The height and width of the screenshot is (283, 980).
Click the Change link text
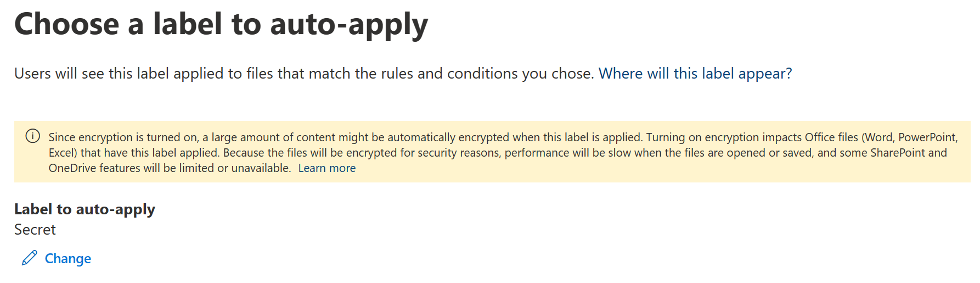(x=68, y=258)
